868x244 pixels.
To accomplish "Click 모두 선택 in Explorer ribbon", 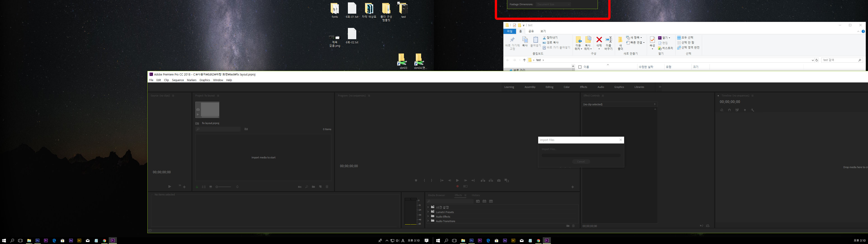I will click(685, 38).
